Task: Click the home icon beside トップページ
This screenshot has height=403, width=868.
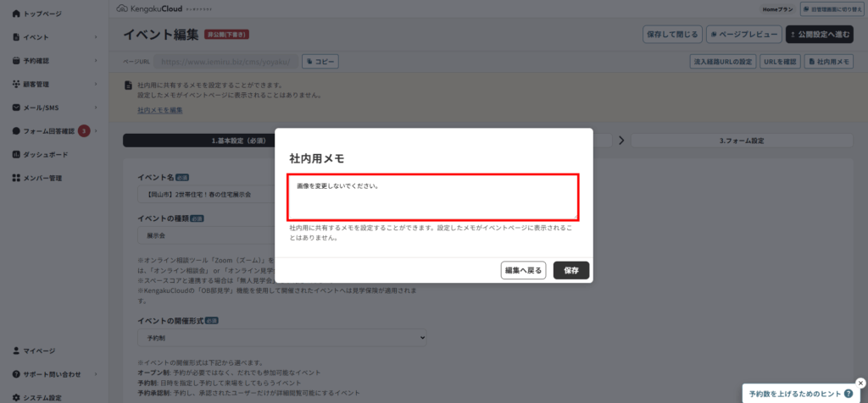Action: [16, 14]
